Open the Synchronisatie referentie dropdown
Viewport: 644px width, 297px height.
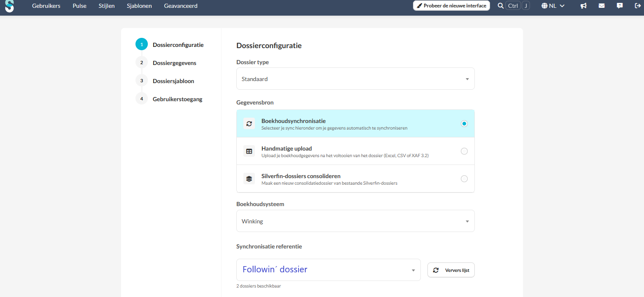click(329, 270)
